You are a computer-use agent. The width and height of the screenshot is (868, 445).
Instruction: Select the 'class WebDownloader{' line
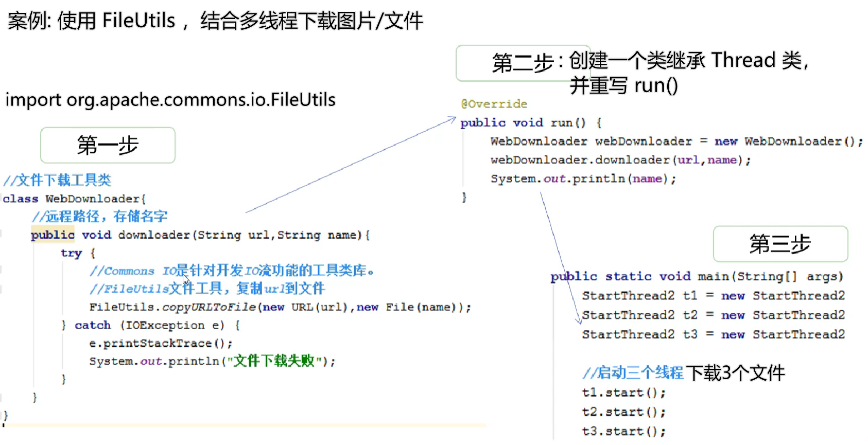point(75,199)
